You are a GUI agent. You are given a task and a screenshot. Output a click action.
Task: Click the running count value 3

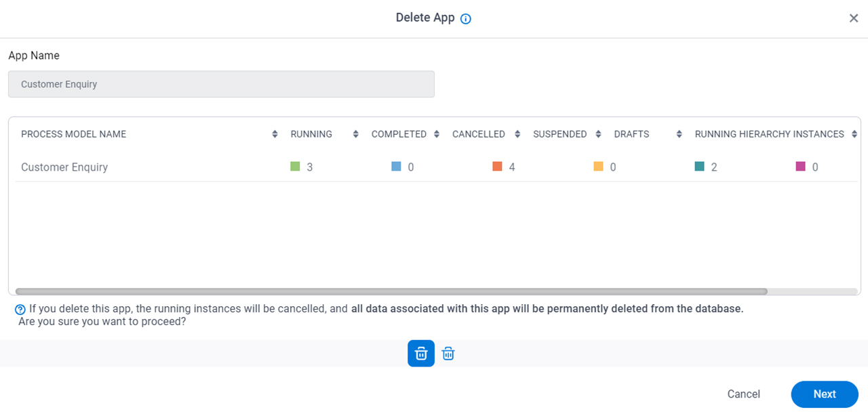coord(310,167)
